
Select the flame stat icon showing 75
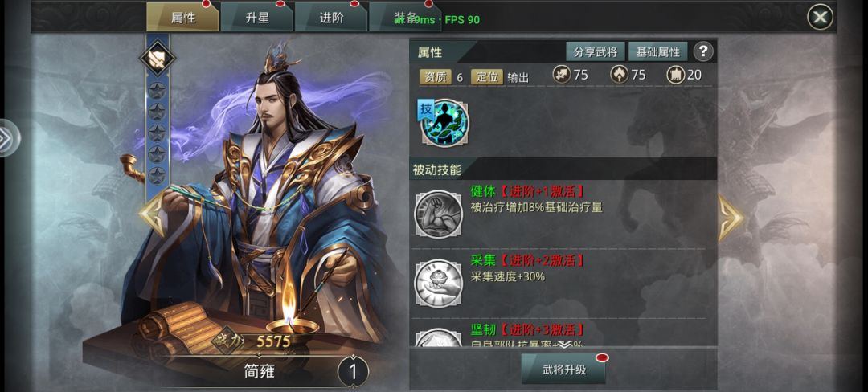point(619,76)
